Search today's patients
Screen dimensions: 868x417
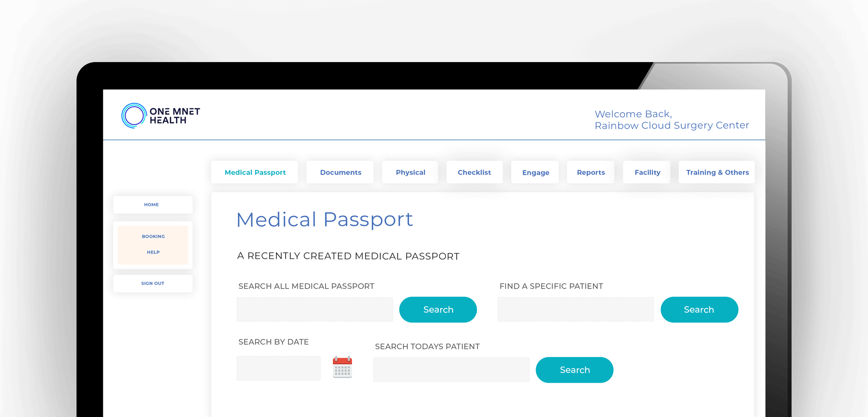[x=574, y=370]
